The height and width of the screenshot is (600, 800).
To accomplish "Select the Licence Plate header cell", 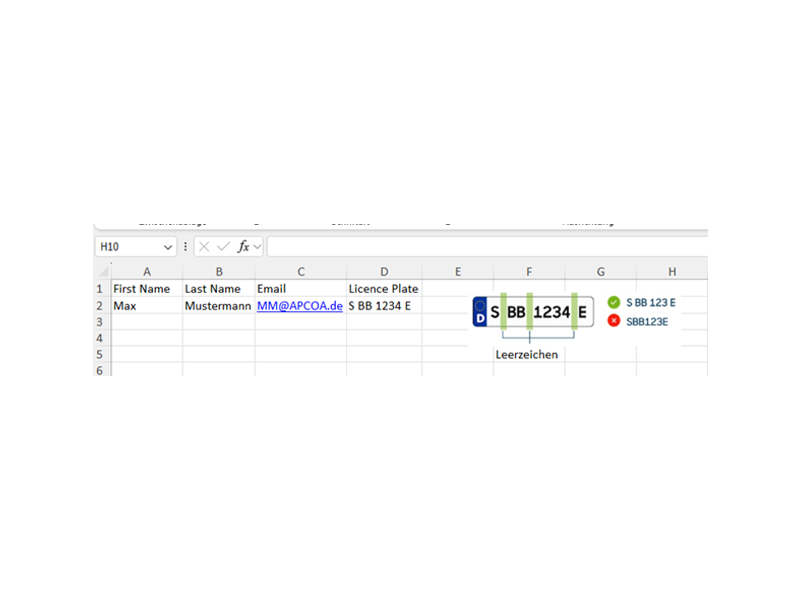I will tap(384, 289).
